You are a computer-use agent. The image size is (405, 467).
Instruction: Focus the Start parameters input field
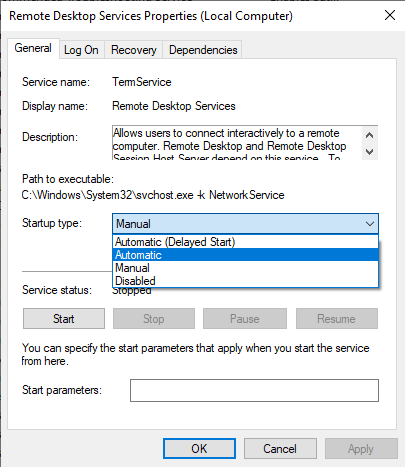click(x=254, y=390)
